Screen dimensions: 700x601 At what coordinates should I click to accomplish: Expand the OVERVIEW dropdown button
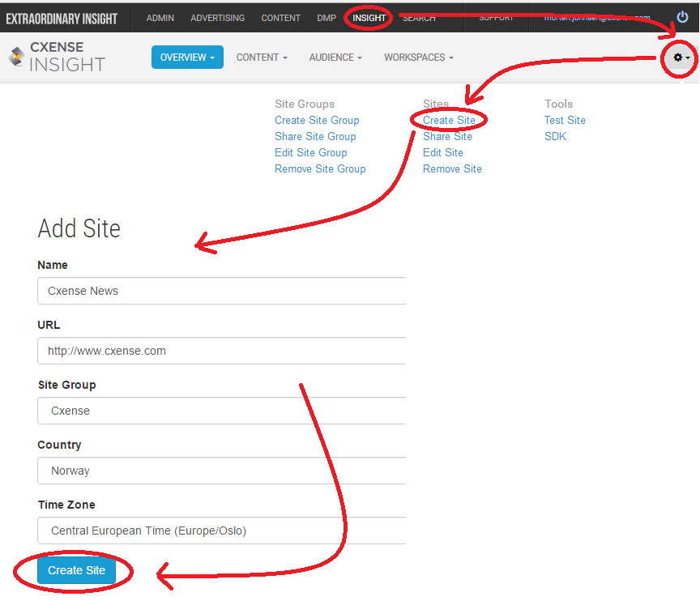[187, 58]
